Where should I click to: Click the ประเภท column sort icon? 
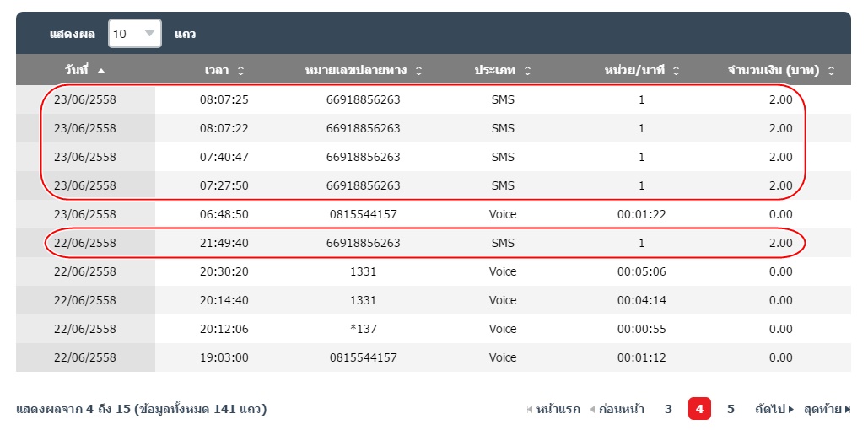526,71
